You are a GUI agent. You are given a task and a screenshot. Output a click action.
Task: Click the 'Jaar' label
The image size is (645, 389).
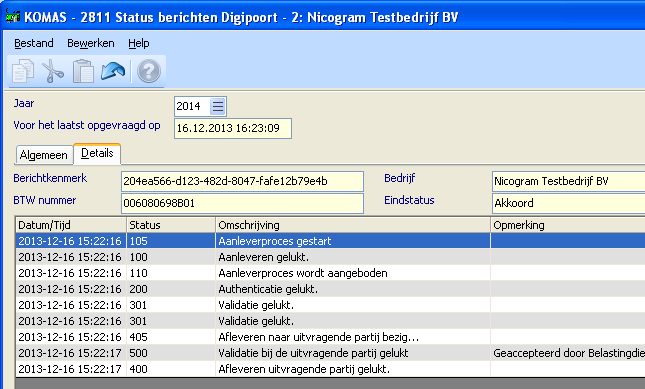[x=24, y=104]
